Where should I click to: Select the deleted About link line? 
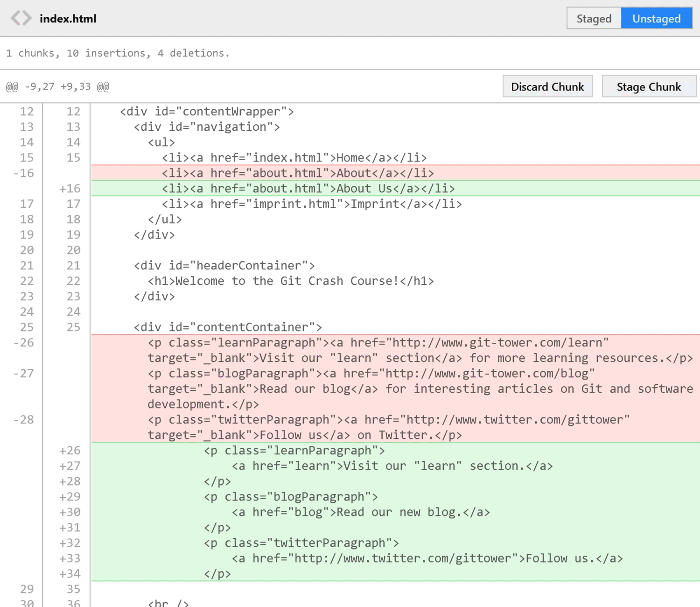coord(297,173)
